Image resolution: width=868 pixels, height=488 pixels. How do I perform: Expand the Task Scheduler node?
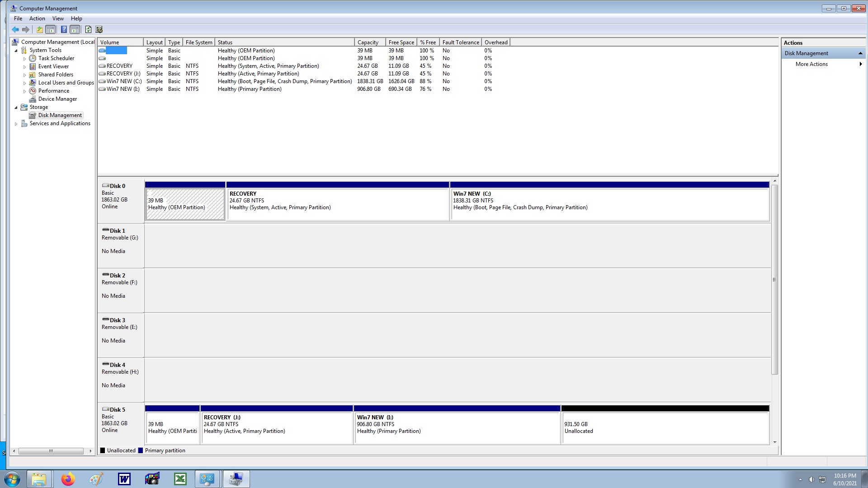coord(24,59)
